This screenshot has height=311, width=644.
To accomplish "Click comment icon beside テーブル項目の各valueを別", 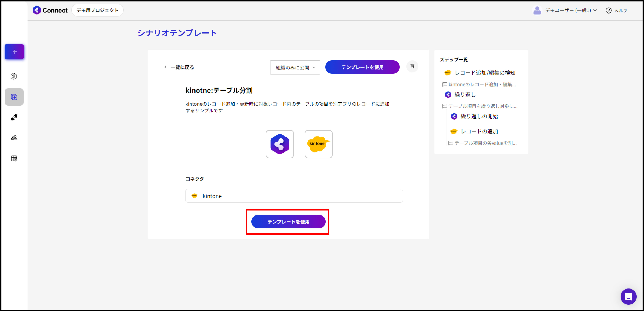I will [451, 143].
